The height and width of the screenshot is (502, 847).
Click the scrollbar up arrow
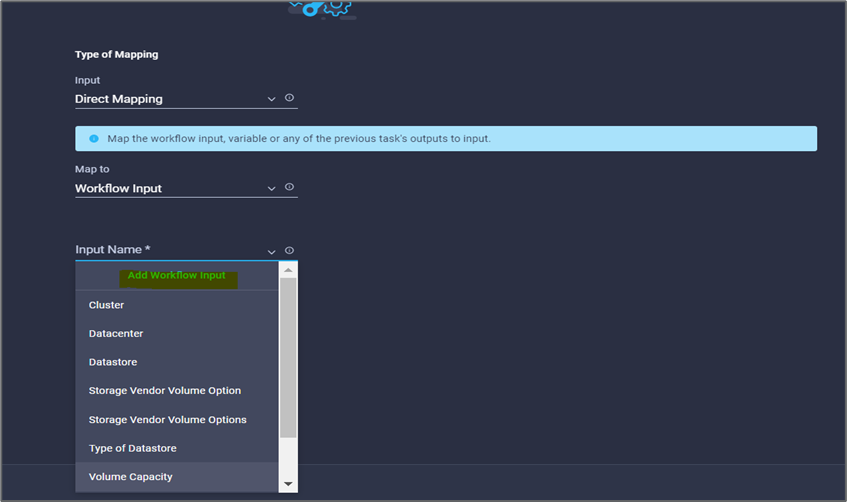(x=288, y=270)
